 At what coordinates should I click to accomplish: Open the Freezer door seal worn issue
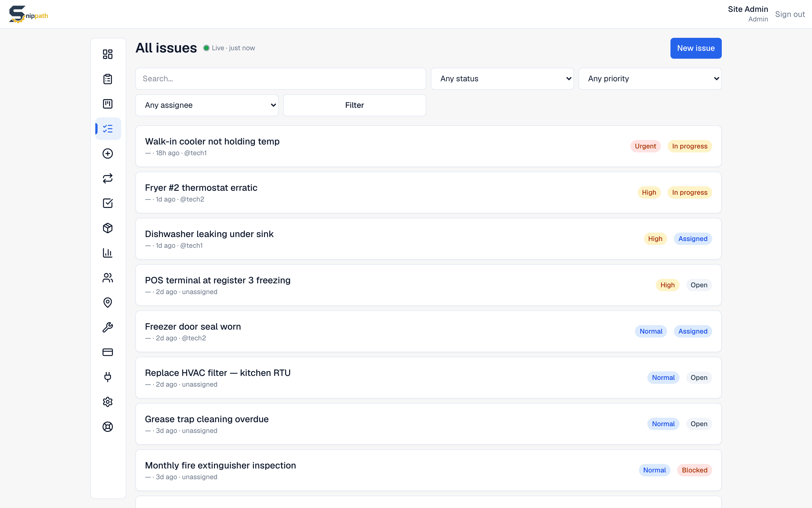[x=429, y=331]
